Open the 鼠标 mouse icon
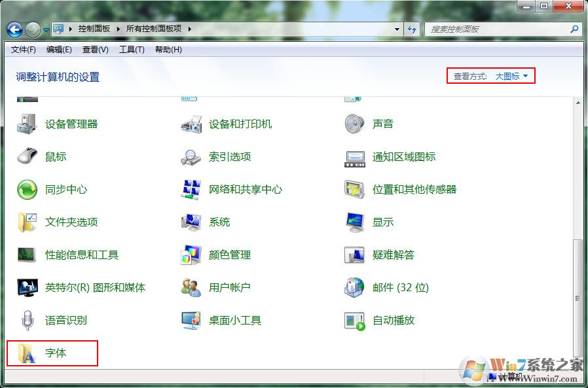This screenshot has height=388, width=588. click(27, 156)
